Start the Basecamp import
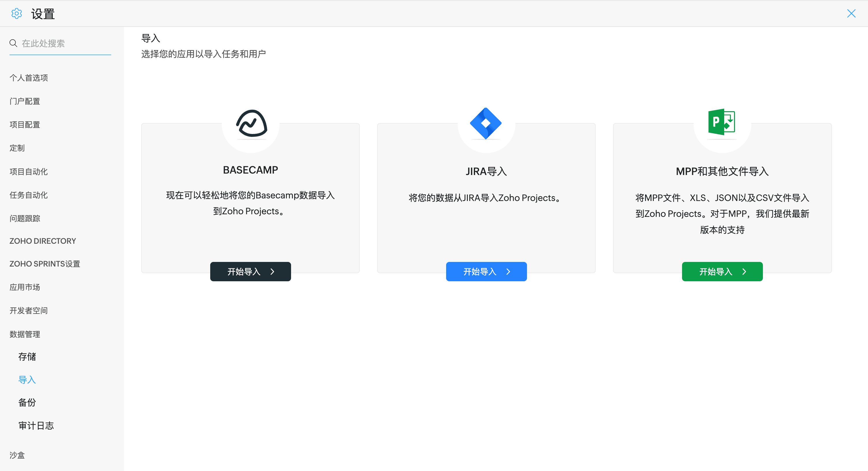This screenshot has width=868, height=471. (250, 271)
